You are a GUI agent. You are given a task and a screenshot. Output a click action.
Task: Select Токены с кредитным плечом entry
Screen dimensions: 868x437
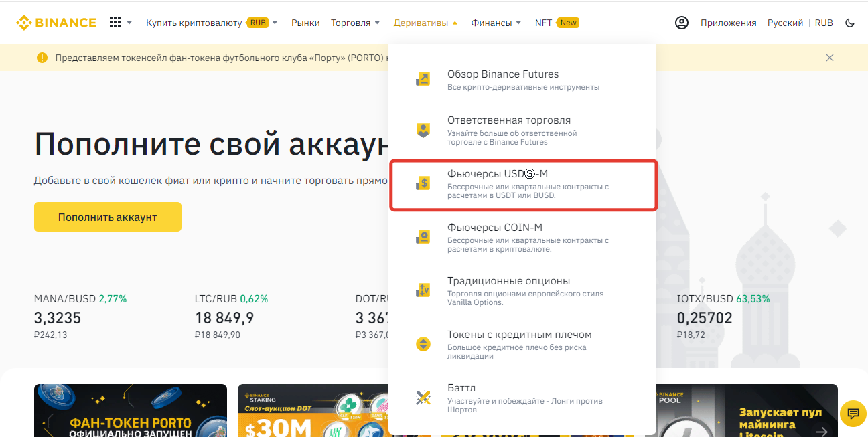[x=522, y=345]
